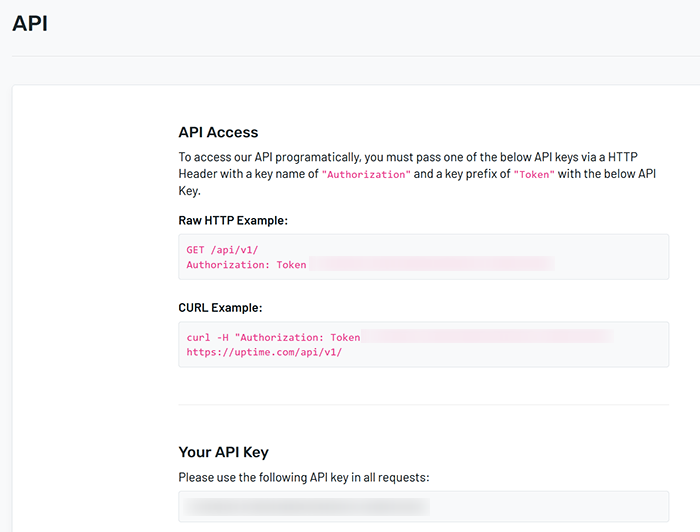Select the API Access section heading
Image resolution: width=700 pixels, height=532 pixels.
[x=218, y=132]
